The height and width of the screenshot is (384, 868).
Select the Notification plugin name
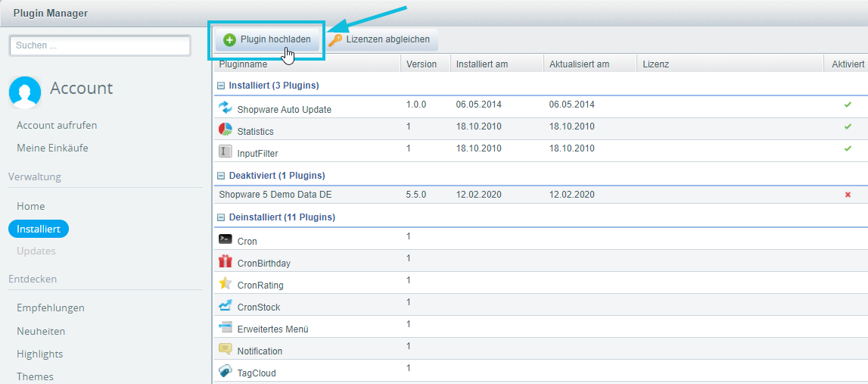click(260, 351)
